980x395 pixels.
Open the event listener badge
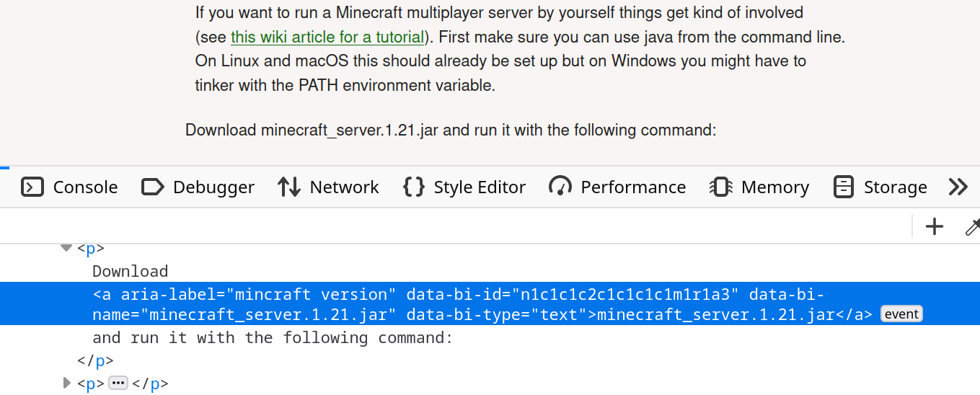[x=901, y=314]
